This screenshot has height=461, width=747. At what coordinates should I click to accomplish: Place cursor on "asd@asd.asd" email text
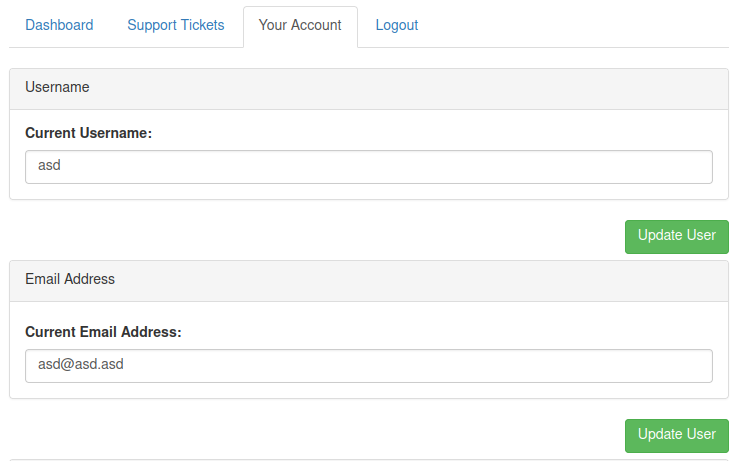click(80, 365)
